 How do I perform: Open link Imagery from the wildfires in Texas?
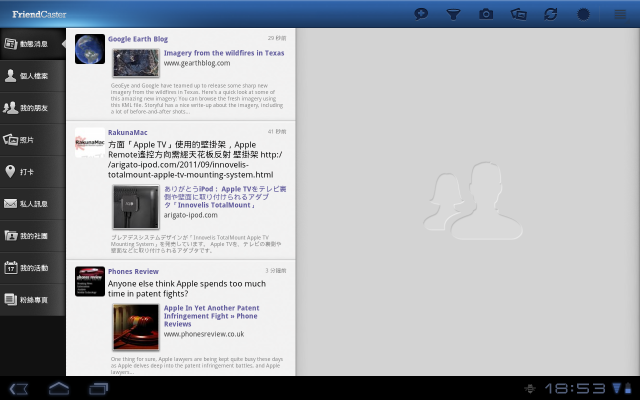[224, 53]
